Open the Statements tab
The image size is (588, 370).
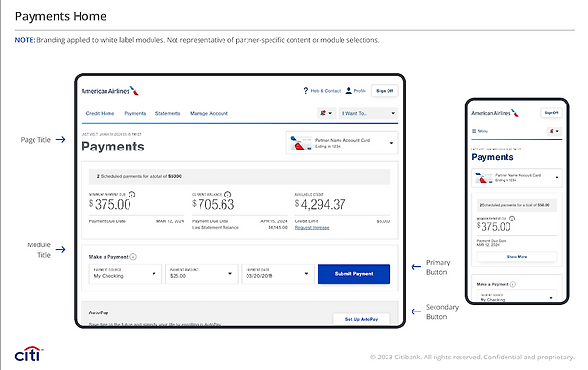coord(168,113)
